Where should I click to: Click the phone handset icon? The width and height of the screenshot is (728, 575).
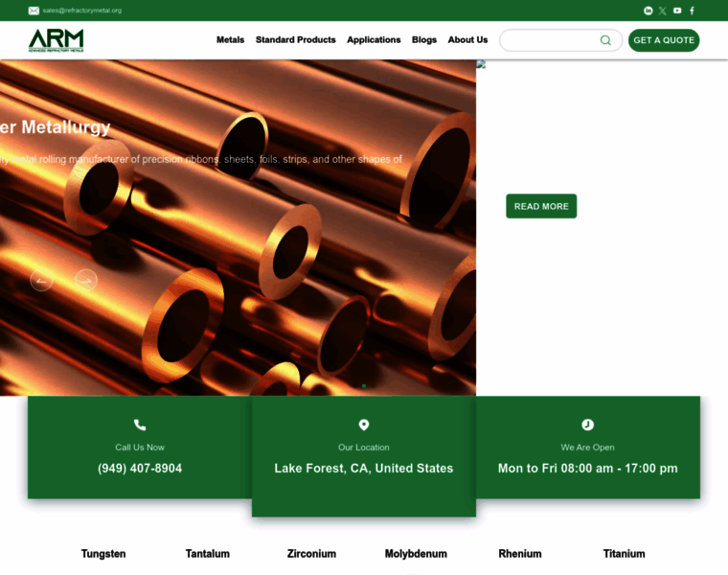click(140, 425)
